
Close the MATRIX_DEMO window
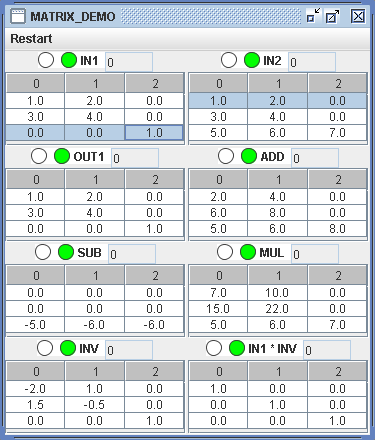[x=358, y=16]
